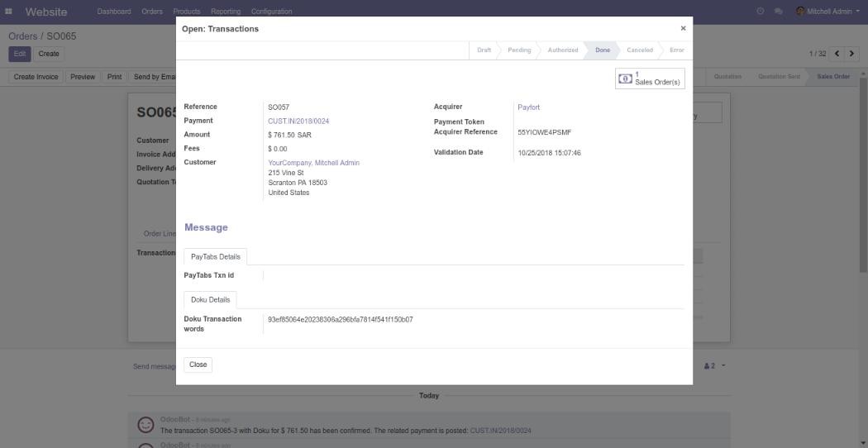Click amount value $ 761.50 SAR
Screen dimensions: 868x448
(289, 135)
